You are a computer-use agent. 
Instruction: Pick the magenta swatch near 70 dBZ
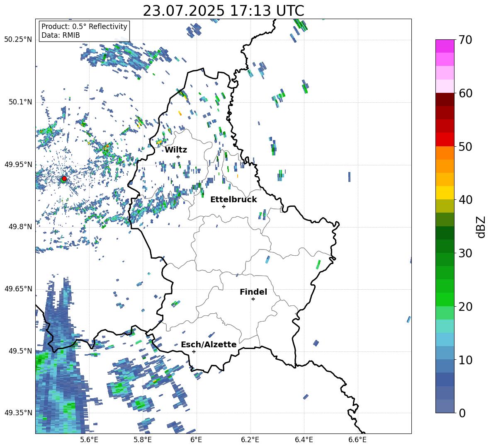(x=445, y=46)
